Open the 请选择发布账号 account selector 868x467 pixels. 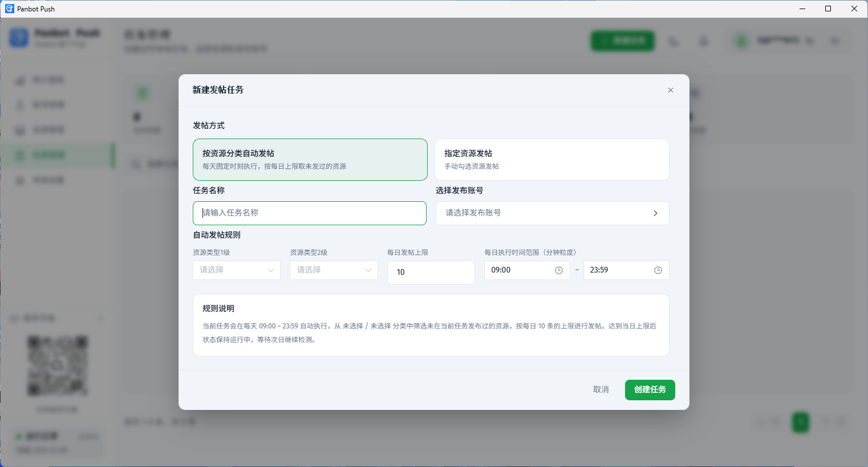click(553, 213)
